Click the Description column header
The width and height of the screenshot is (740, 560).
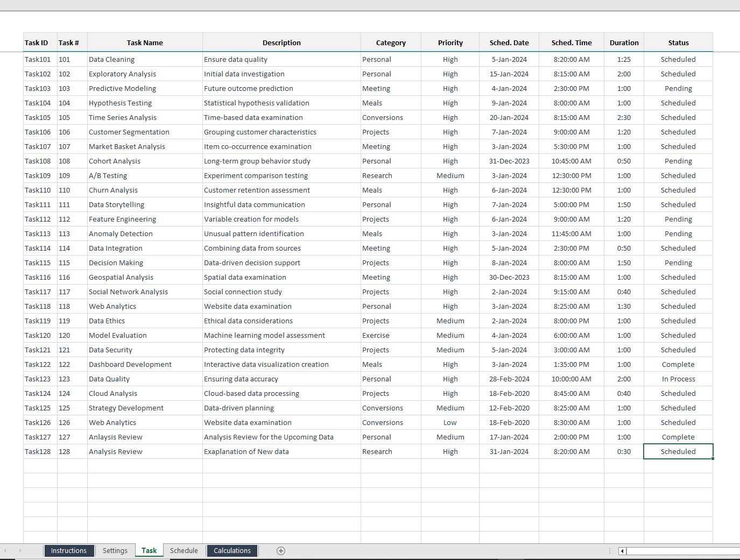pyautogui.click(x=281, y=42)
